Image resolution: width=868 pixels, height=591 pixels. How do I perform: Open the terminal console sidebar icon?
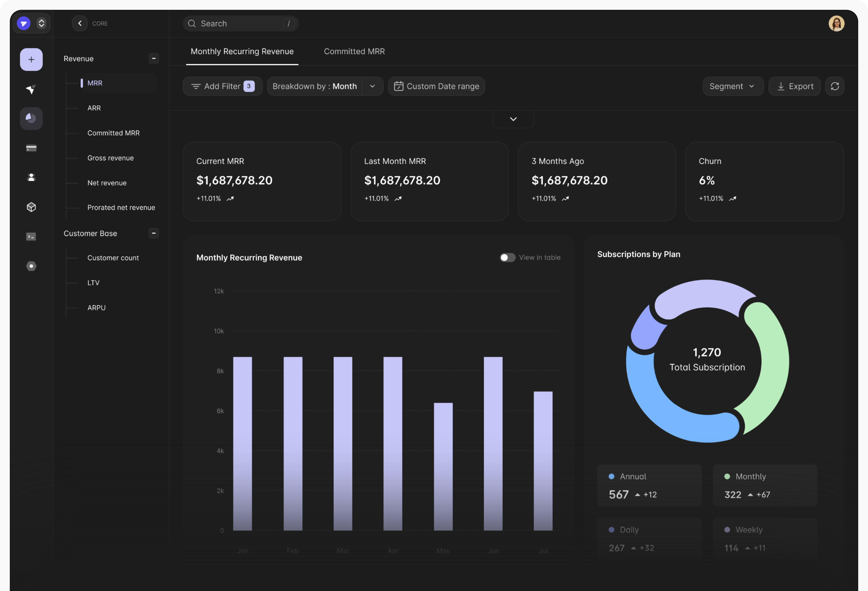tap(31, 236)
